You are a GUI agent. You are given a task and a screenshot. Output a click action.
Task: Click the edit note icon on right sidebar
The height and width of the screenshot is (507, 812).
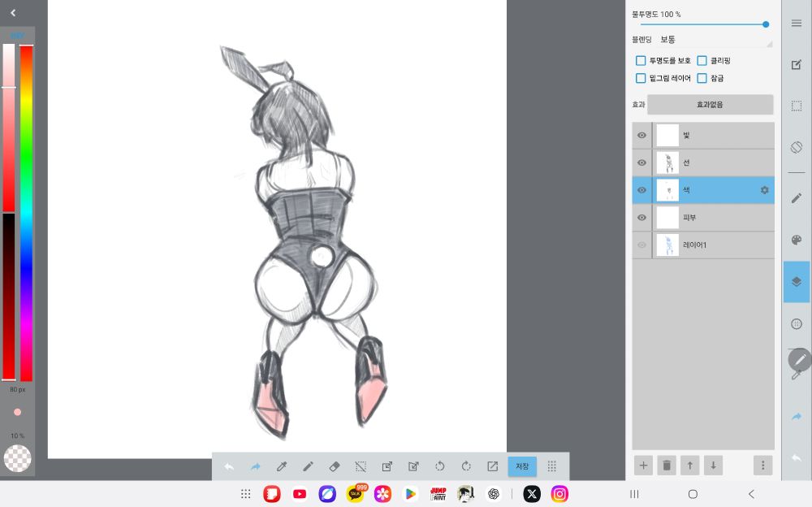797,65
